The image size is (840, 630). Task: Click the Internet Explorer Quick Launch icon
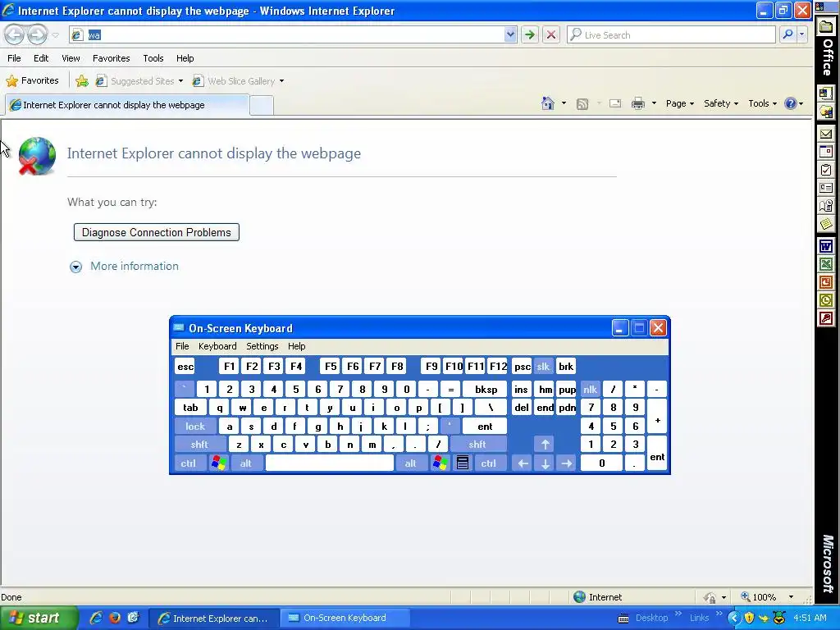coord(97,618)
